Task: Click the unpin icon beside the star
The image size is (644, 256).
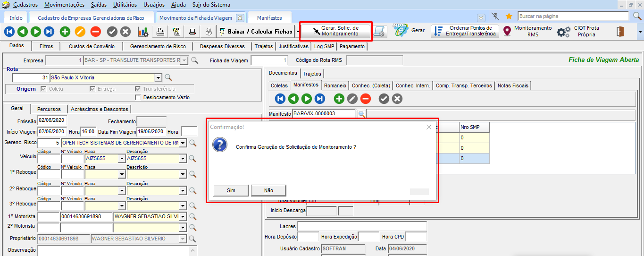Action: pos(495,16)
